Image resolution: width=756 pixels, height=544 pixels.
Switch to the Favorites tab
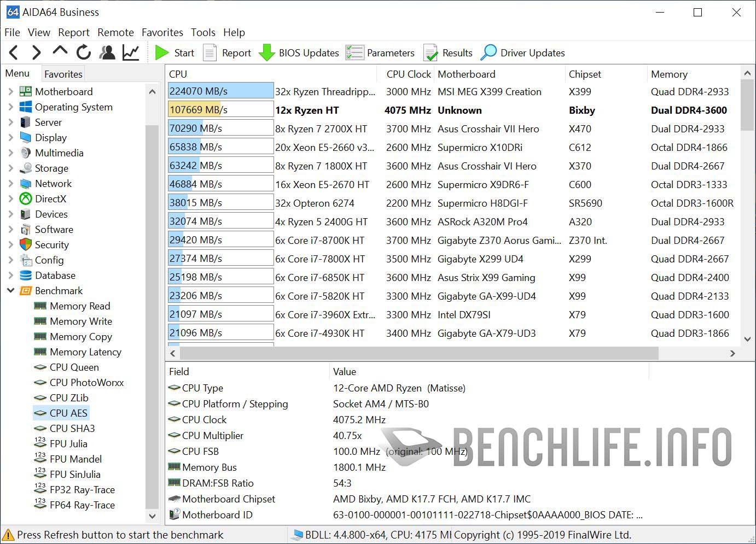(63, 73)
